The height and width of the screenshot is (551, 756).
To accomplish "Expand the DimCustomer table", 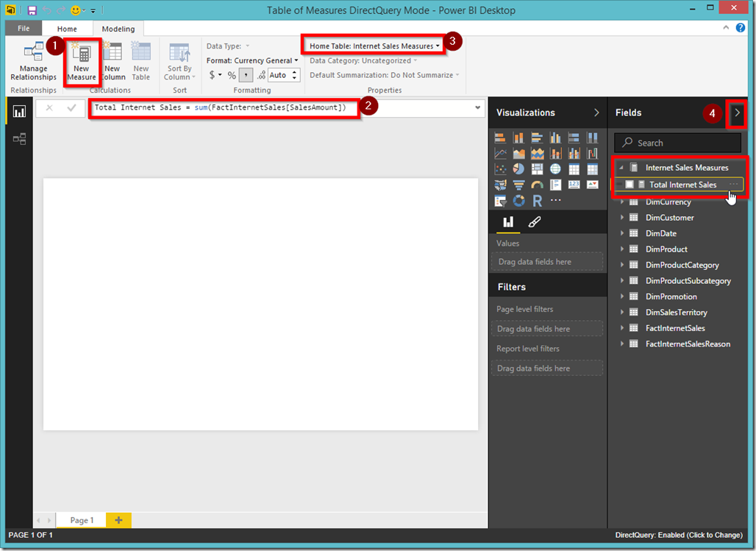I will 622,218.
